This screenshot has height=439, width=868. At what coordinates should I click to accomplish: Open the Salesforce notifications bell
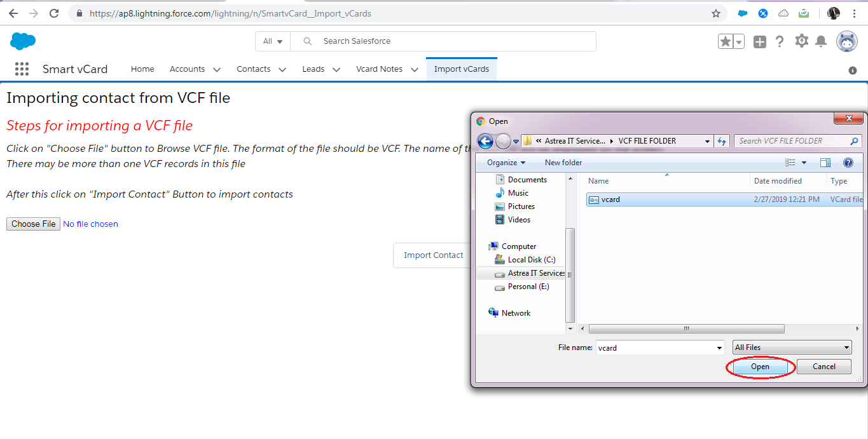[821, 41]
